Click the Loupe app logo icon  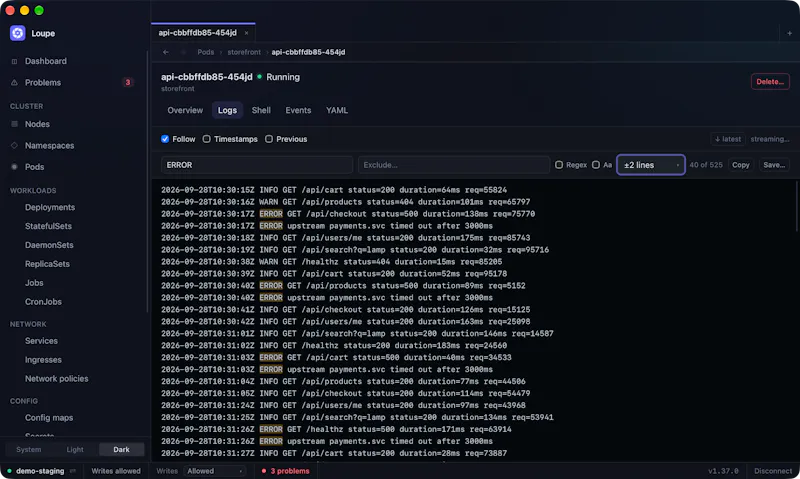[x=17, y=33]
